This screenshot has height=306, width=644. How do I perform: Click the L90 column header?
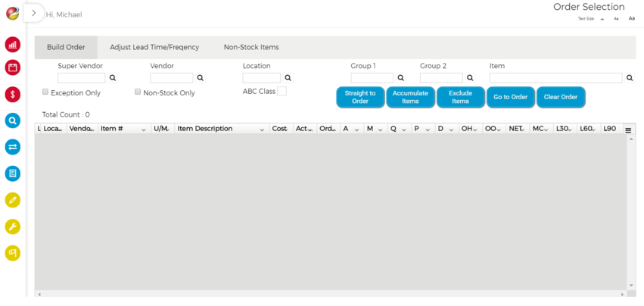point(611,129)
